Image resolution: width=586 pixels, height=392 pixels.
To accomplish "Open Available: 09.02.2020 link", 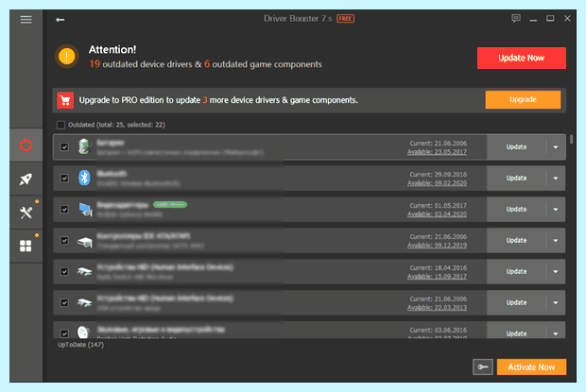I will pyautogui.click(x=437, y=183).
